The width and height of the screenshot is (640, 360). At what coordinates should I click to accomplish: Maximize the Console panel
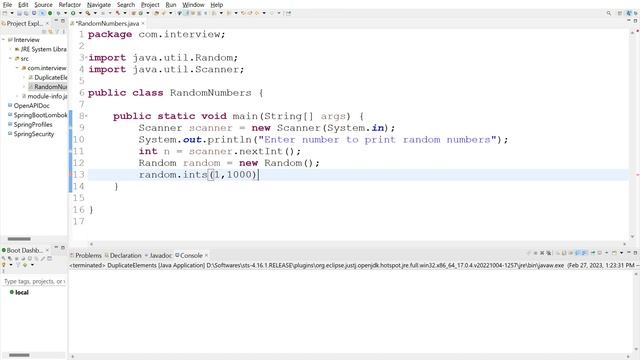pos(636,253)
